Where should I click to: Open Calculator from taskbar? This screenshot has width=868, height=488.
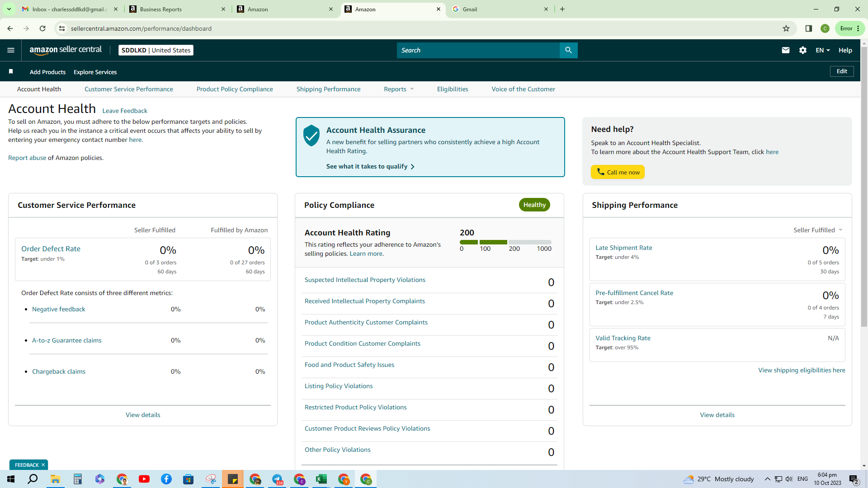[x=78, y=479]
